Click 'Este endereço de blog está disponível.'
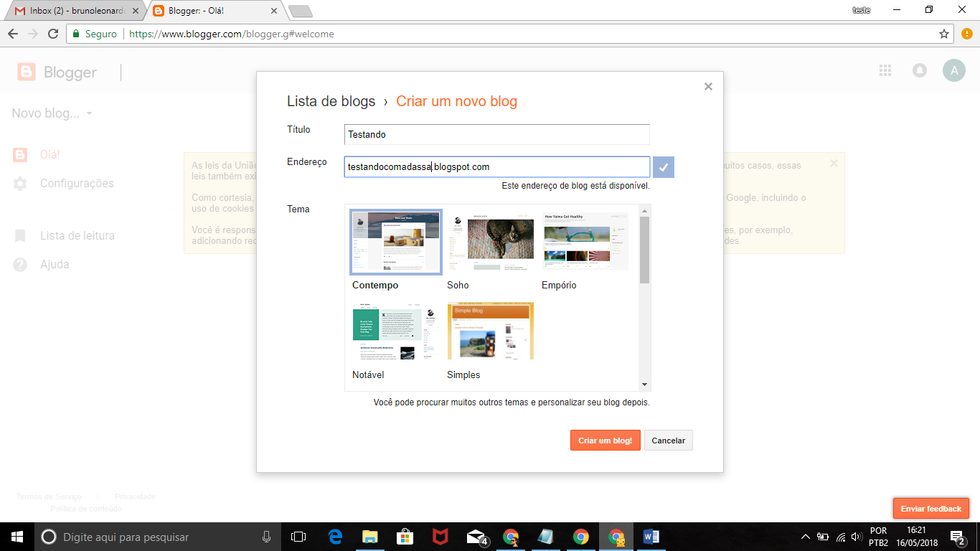The image size is (980, 551). [x=576, y=186]
